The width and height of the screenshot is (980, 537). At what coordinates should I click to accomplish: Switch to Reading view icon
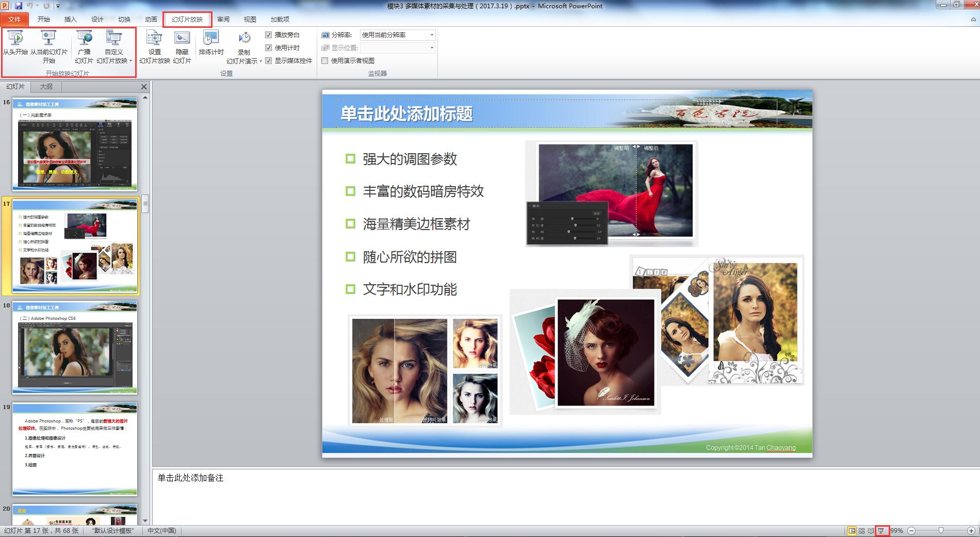871,530
